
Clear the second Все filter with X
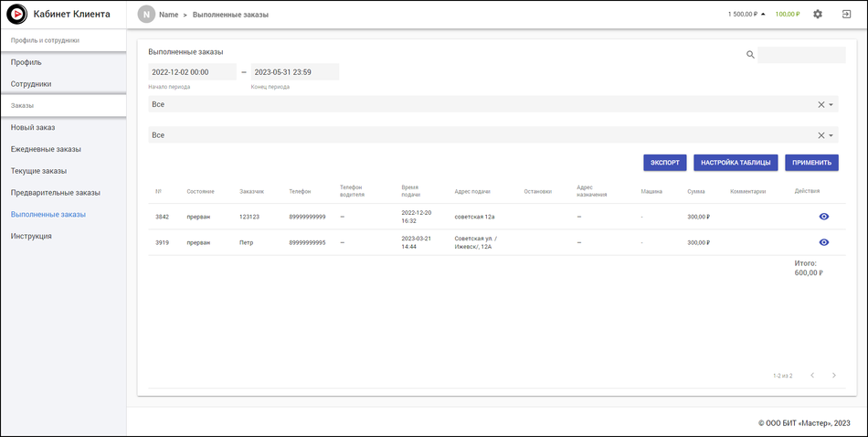(820, 135)
